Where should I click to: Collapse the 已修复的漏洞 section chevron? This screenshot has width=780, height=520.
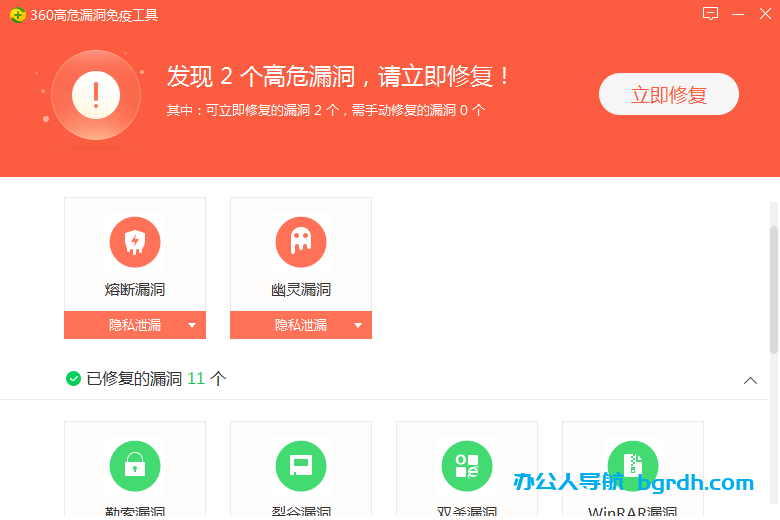click(750, 381)
